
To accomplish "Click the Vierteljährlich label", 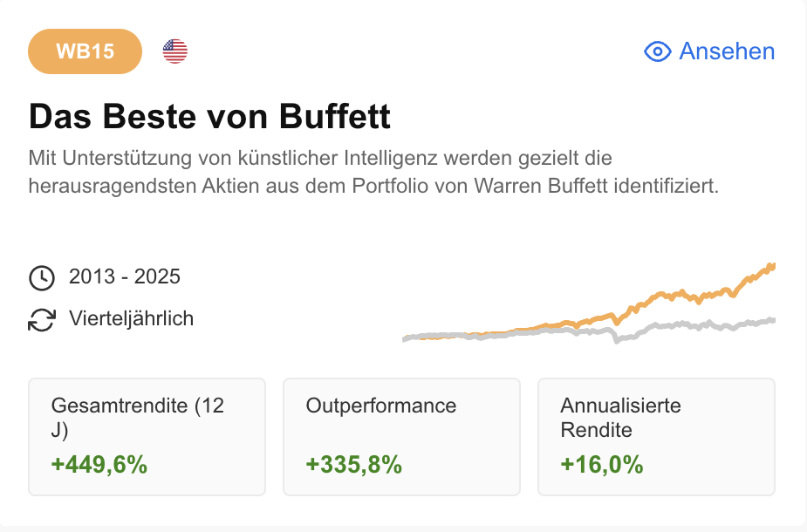I will click(x=131, y=319).
